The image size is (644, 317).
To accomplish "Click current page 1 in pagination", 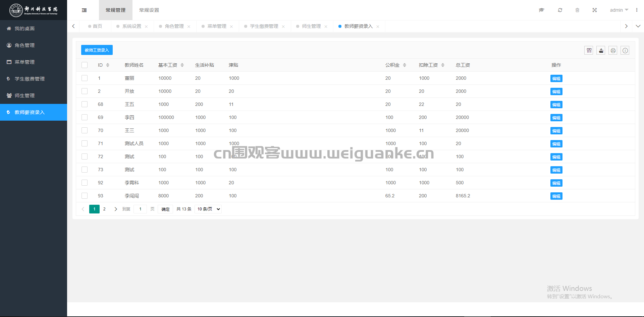I will [x=94, y=209].
